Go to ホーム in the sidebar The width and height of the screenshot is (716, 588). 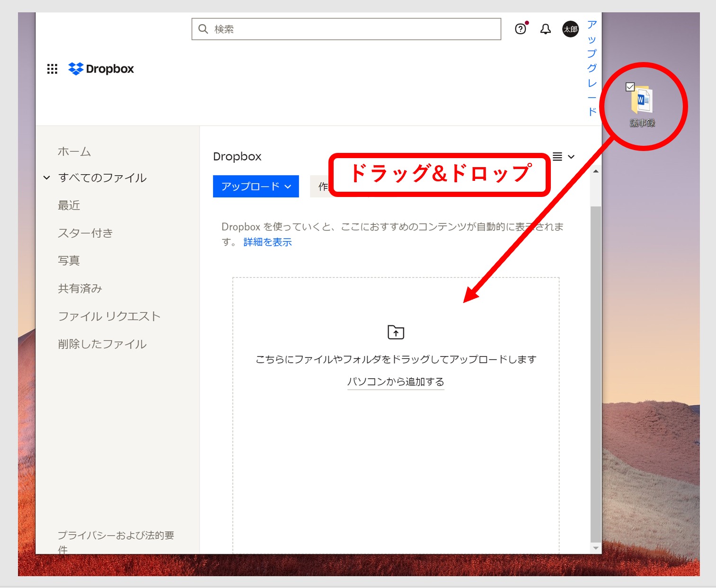(x=74, y=151)
